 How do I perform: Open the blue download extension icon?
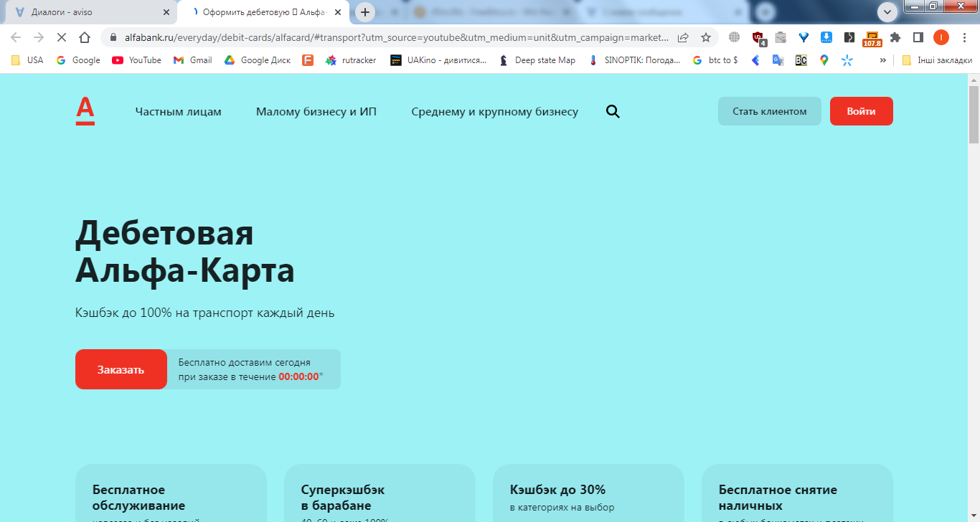tap(826, 37)
